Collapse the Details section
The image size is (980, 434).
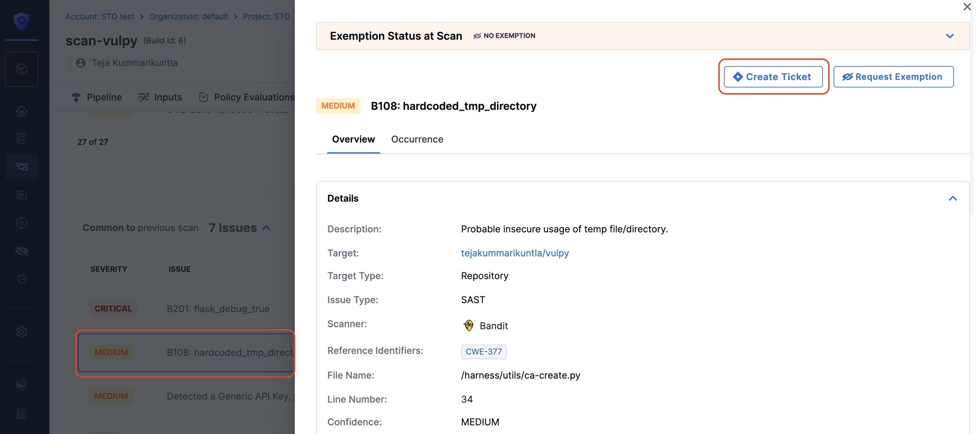pyautogui.click(x=952, y=198)
